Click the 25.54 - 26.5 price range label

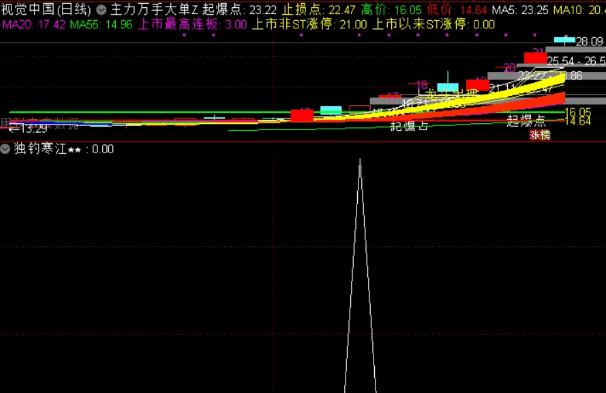(x=576, y=61)
